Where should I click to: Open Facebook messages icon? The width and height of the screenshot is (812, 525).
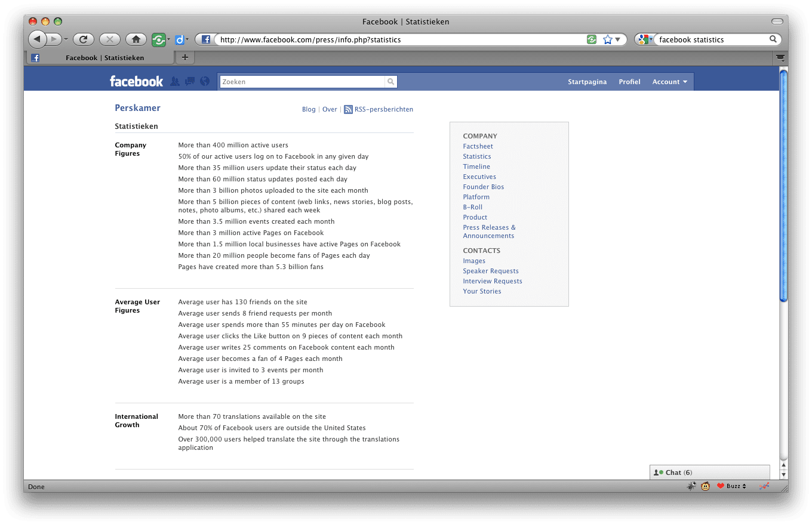point(190,82)
